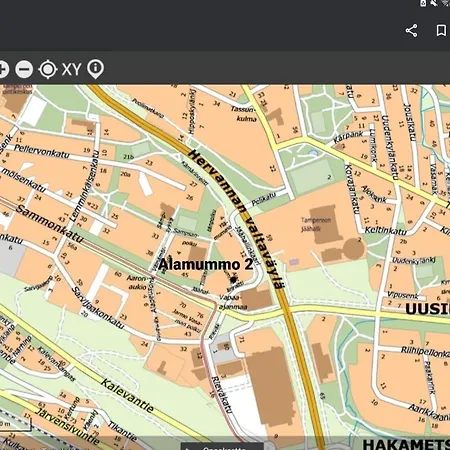Click the Lemminkäisenkatu street label
The width and height of the screenshot is (450, 450).
[85, 186]
